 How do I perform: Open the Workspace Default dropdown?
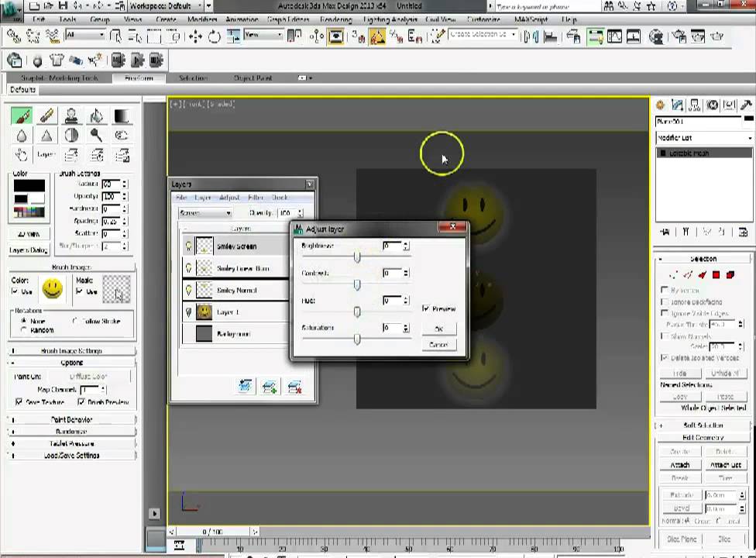point(166,6)
